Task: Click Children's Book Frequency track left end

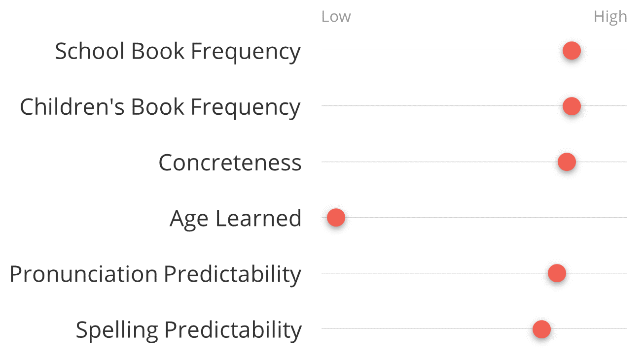Action: point(323,106)
